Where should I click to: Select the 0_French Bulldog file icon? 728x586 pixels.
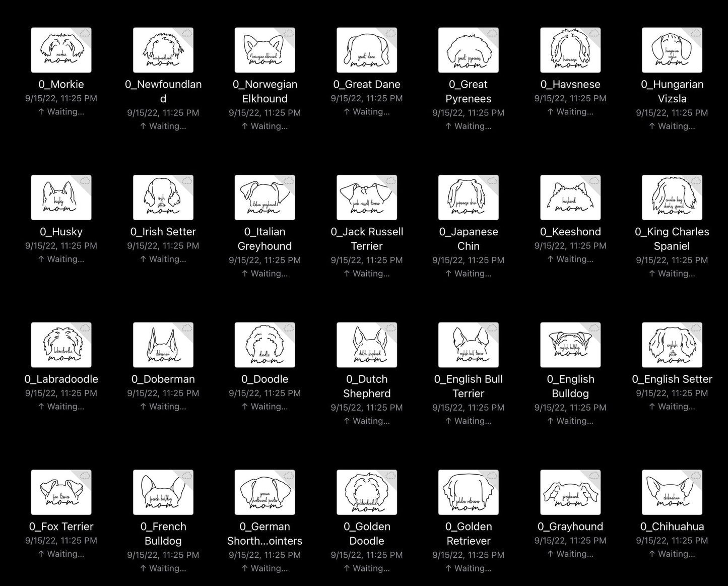point(163,492)
